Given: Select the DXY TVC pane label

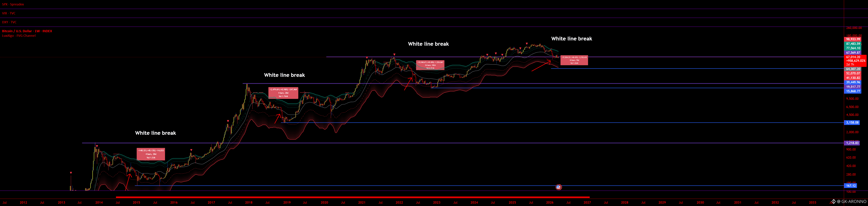Looking at the screenshot, I should pos(9,22).
